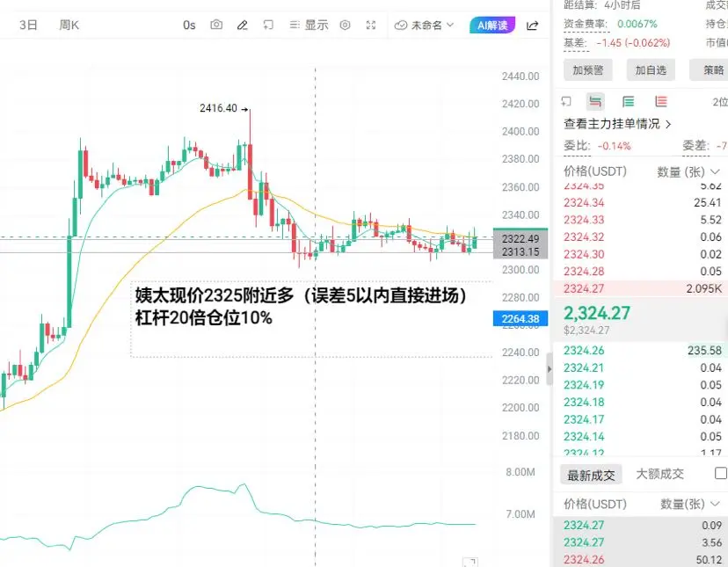Viewport: 728px width, 567px height.
Task: Click the ask price 2324.30 row
Action: click(x=643, y=254)
